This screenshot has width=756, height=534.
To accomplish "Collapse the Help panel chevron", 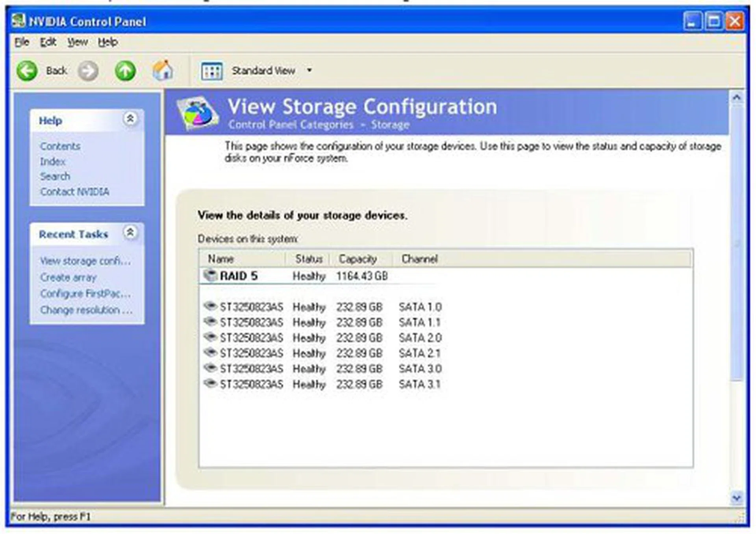I will point(130,118).
